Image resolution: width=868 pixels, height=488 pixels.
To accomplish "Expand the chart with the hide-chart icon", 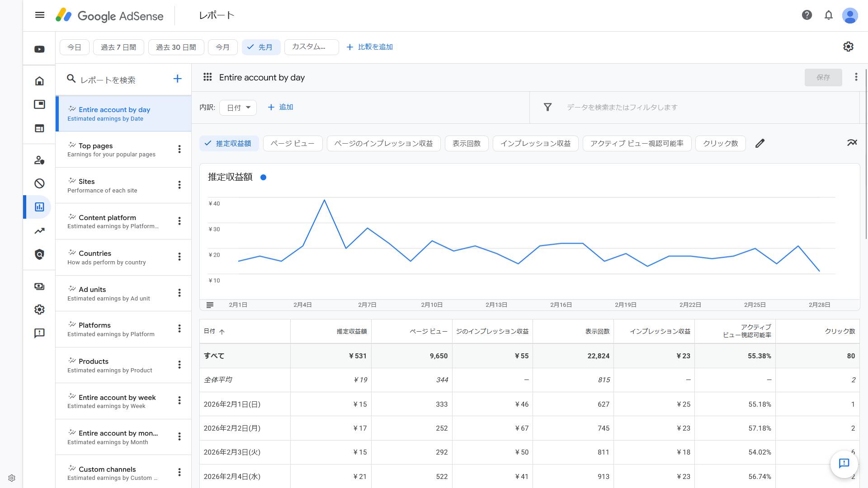I will coord(852,142).
